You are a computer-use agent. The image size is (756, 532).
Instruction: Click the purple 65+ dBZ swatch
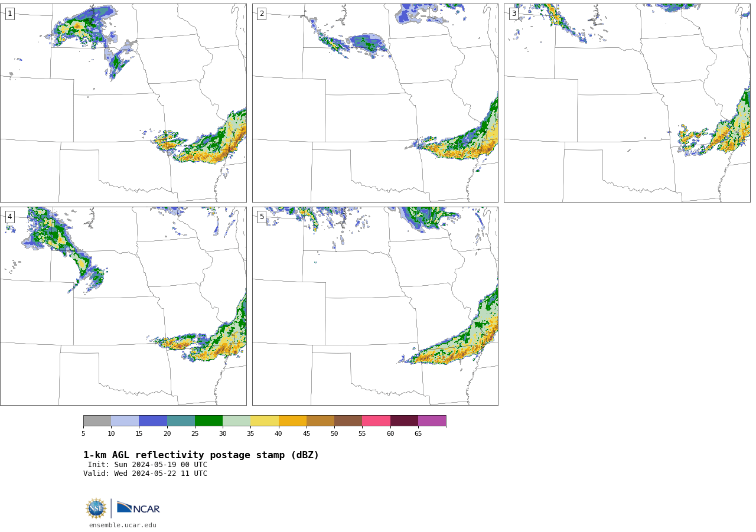tap(432, 420)
